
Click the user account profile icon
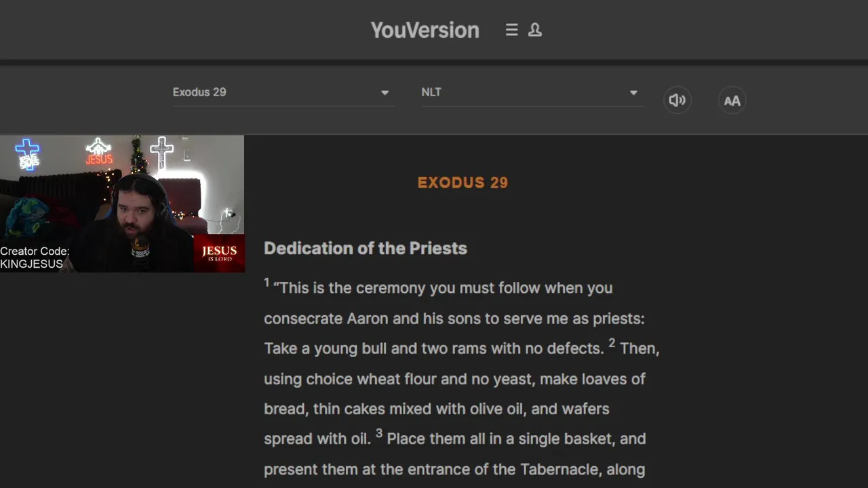[x=535, y=30]
